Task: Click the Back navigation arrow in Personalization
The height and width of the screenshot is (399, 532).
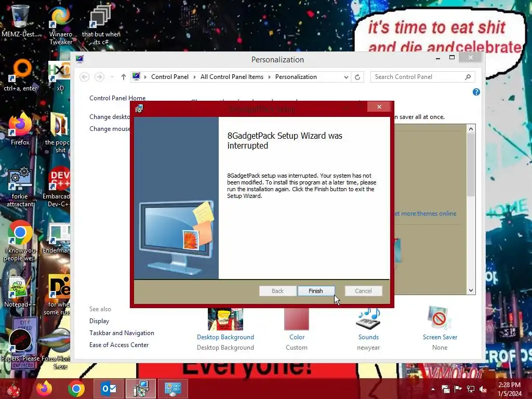Action: 85,77
